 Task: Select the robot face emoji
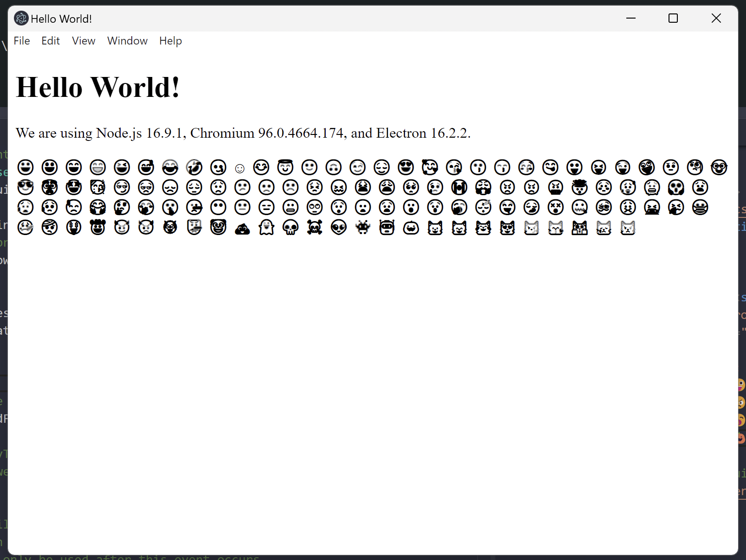[x=387, y=227]
